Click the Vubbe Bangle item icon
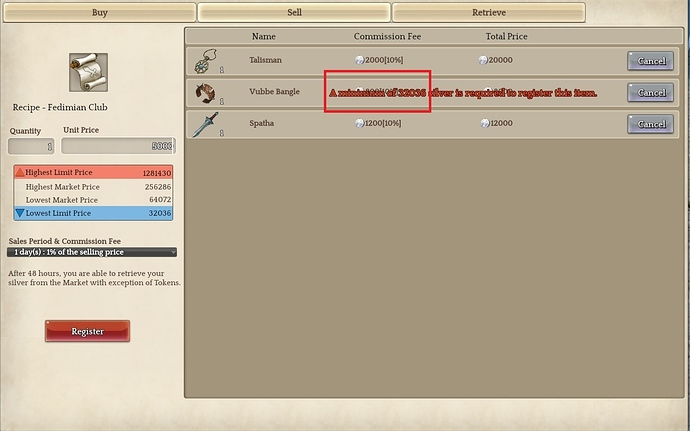 click(x=207, y=93)
